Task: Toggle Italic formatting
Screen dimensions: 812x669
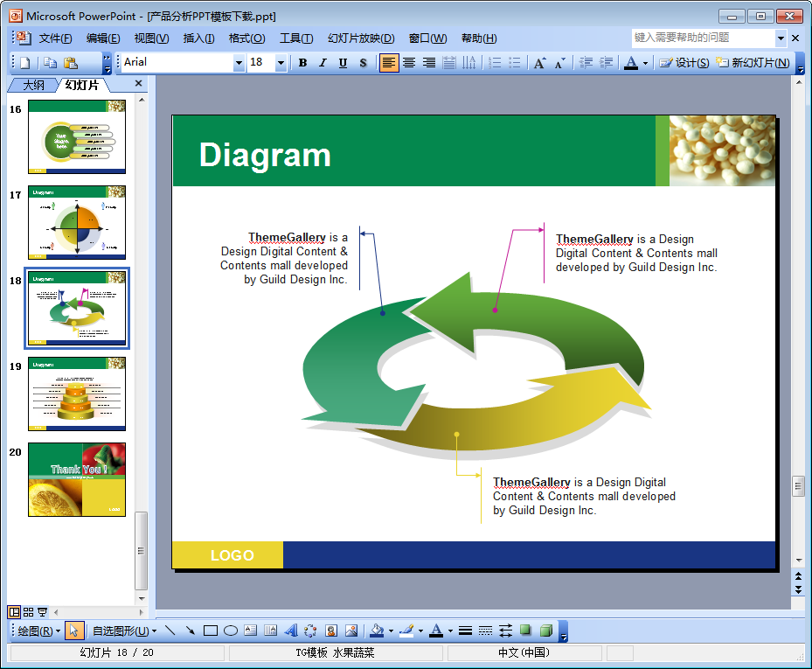Action: [x=323, y=63]
